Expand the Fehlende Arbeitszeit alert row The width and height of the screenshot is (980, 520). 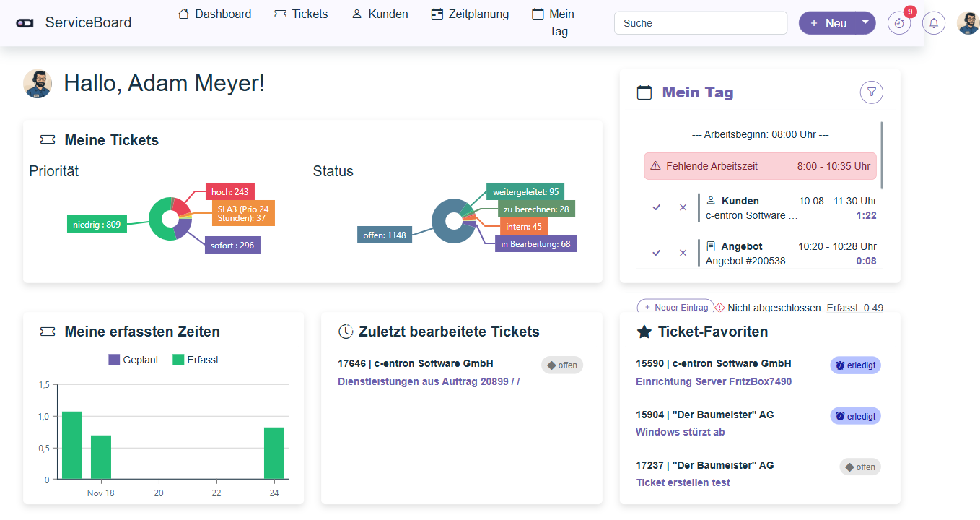pos(760,166)
